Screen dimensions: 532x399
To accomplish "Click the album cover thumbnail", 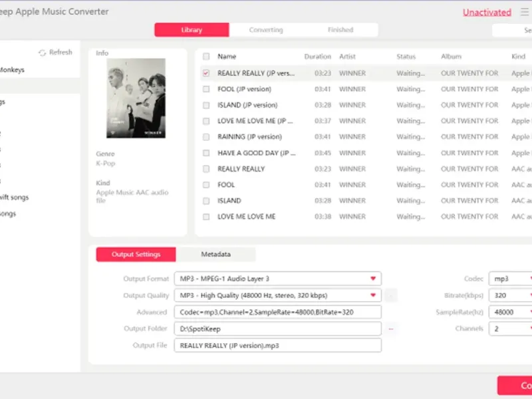I will coord(136,98).
